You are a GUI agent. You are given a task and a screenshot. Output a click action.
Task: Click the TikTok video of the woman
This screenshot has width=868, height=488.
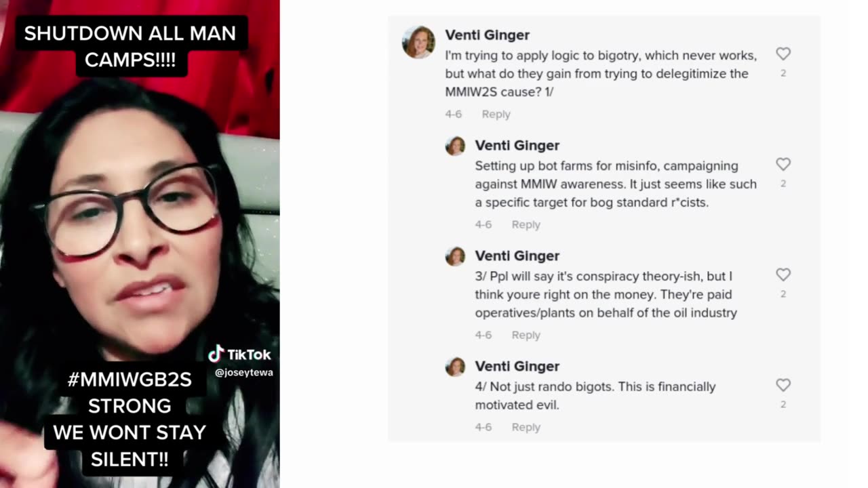click(x=140, y=244)
